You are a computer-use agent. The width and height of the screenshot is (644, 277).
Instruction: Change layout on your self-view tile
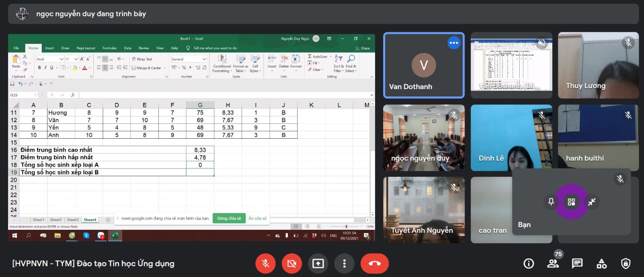click(x=571, y=202)
